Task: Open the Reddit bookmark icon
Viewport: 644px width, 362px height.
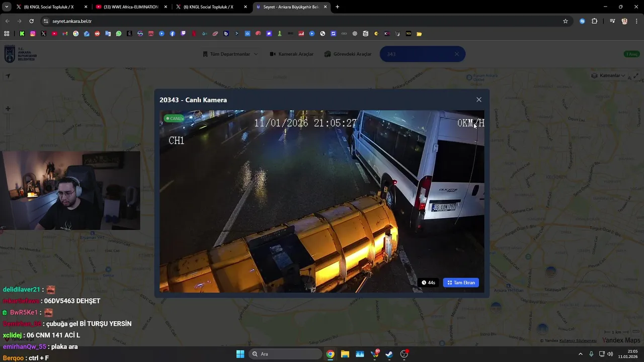Action: tap(97, 34)
